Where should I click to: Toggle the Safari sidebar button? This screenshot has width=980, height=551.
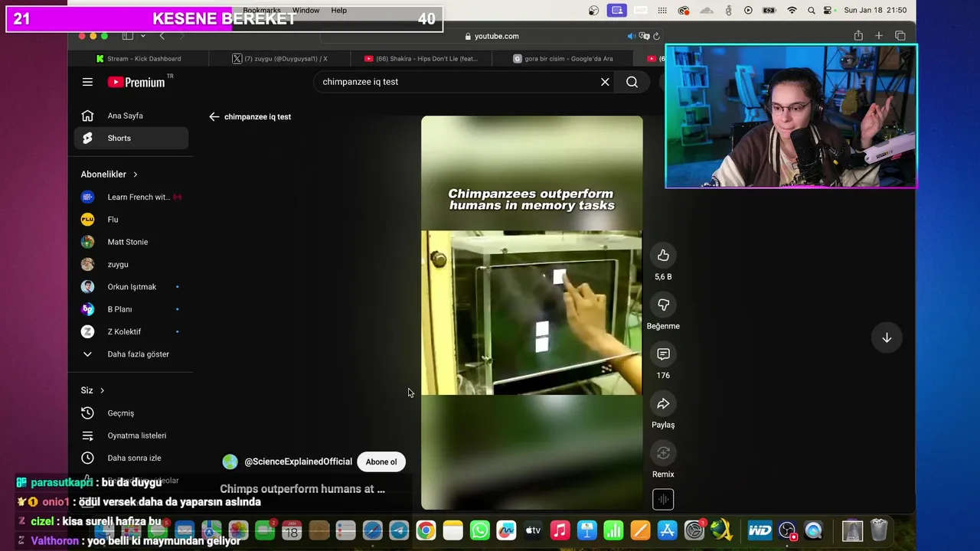click(127, 36)
